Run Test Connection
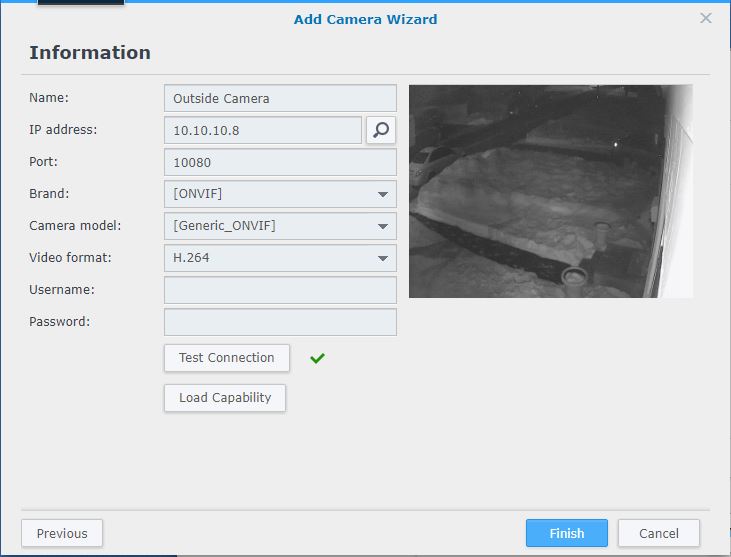 pos(227,358)
